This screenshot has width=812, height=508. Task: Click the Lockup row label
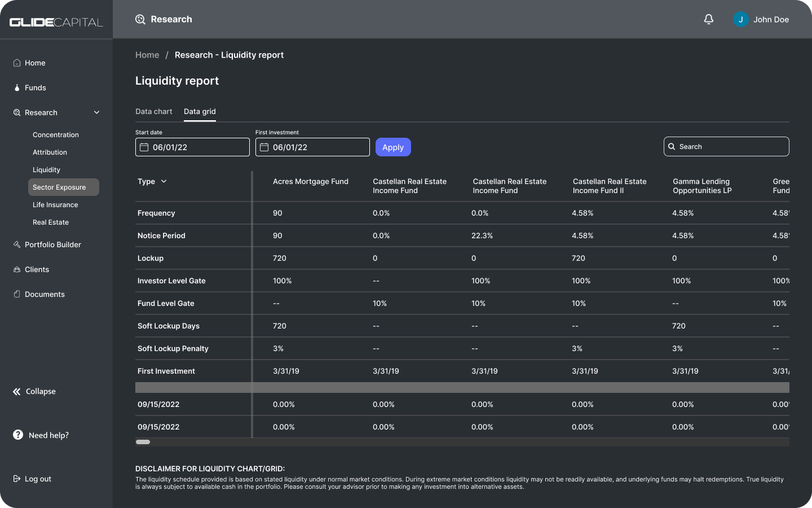(151, 258)
